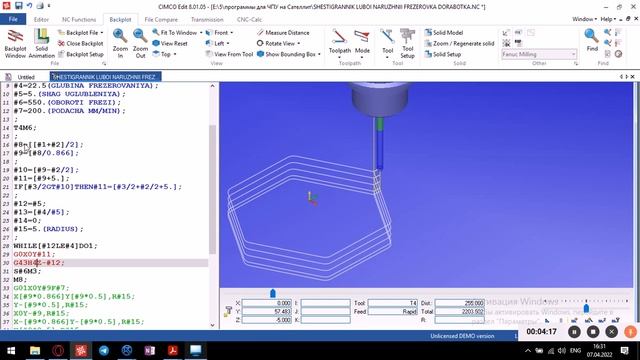The image size is (640, 360).
Task: Click the X coordinate field
Action: (x=267, y=303)
